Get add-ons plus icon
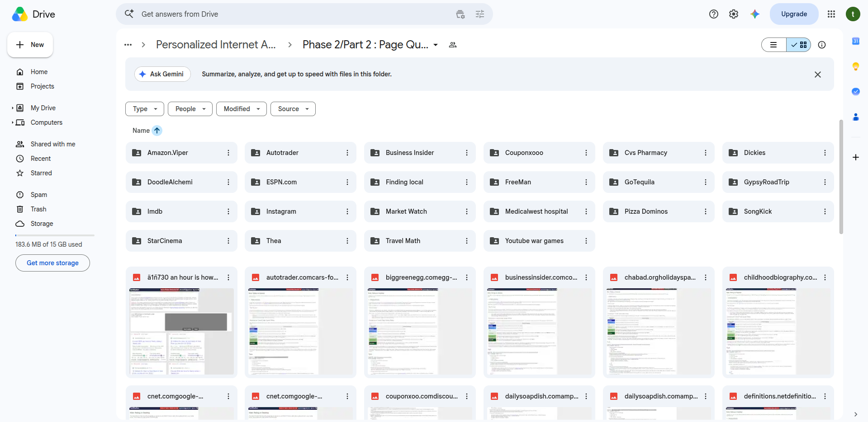Viewport: 868px width, 422px height. (x=856, y=157)
